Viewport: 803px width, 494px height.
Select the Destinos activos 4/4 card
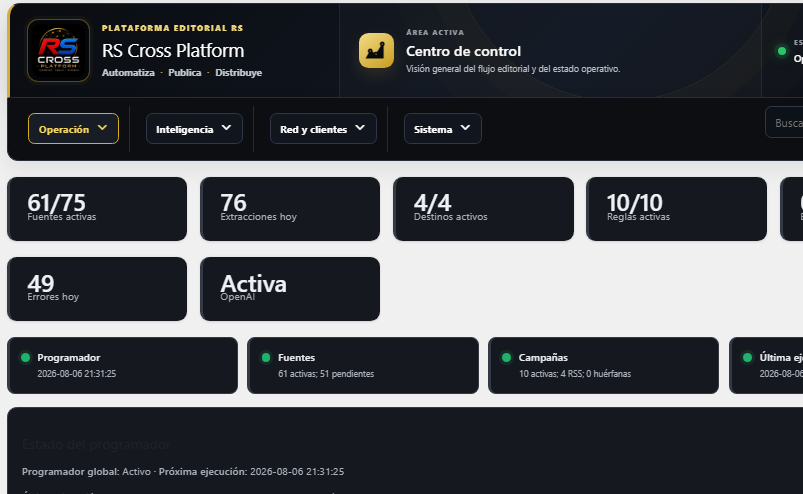click(483, 209)
